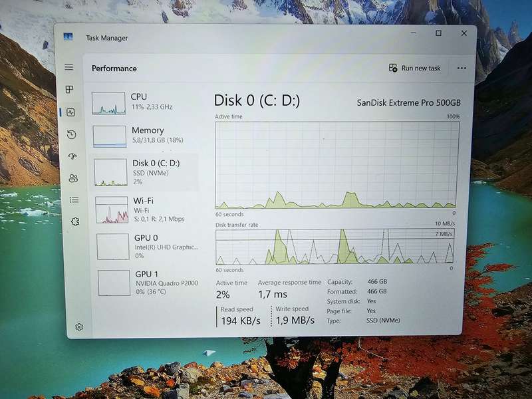Click the Performance page title
The height and width of the screenshot is (399, 532).
pos(114,68)
